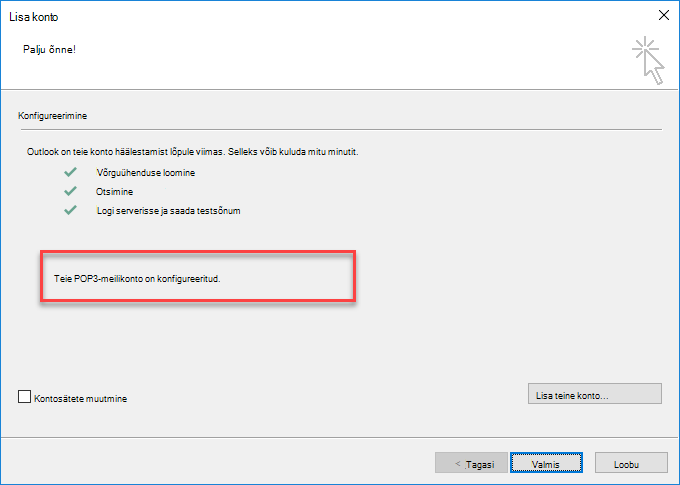
Task: Click the Kontosätete muutmine label text
Action: [x=81, y=399]
